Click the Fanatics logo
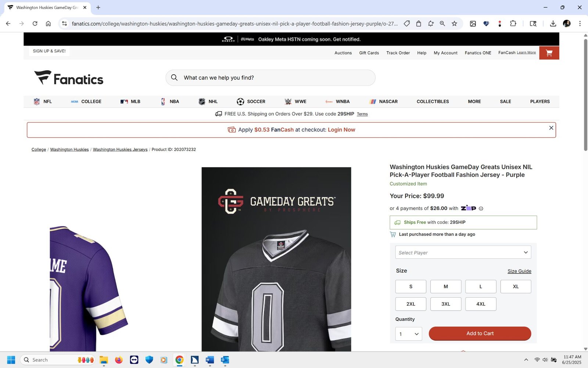This screenshot has height=368, width=588. click(x=69, y=78)
